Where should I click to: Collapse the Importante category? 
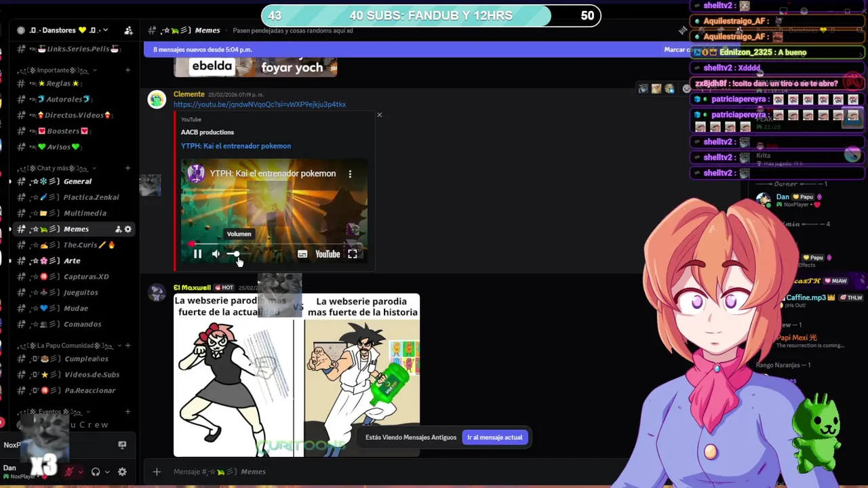click(57, 70)
